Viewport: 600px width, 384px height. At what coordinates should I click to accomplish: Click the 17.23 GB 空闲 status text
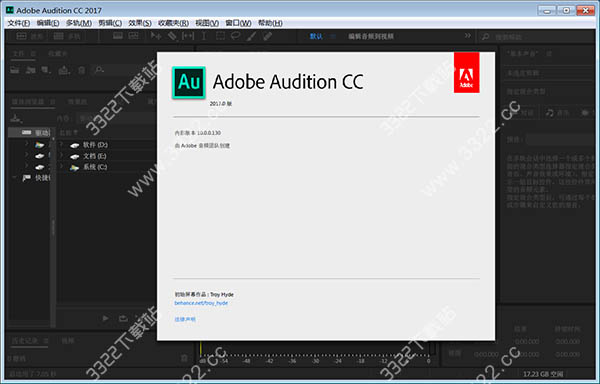(543, 374)
